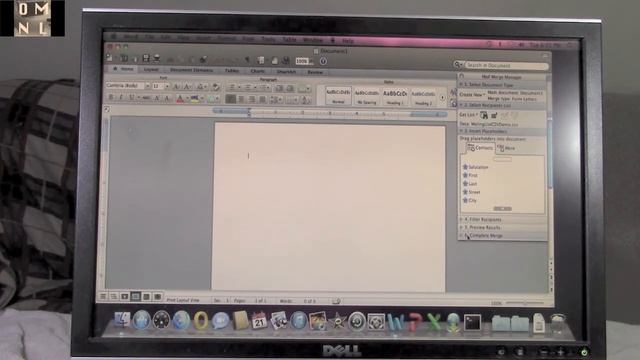Select the Home ribbon tab
640x360 pixels.
[124, 69]
